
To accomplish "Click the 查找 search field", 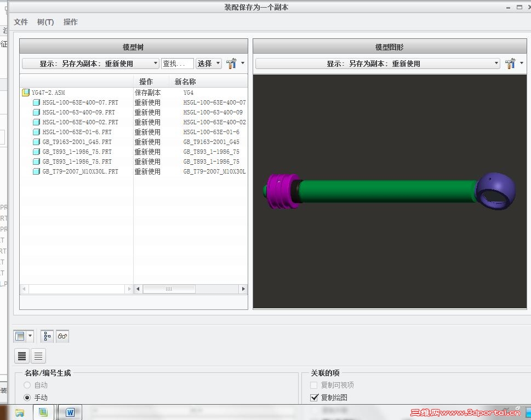I will (178, 64).
